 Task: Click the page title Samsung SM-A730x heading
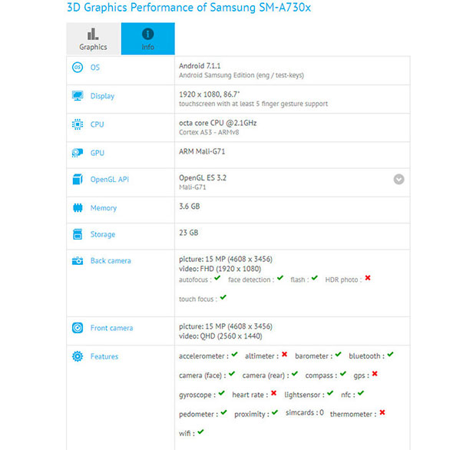point(189,8)
